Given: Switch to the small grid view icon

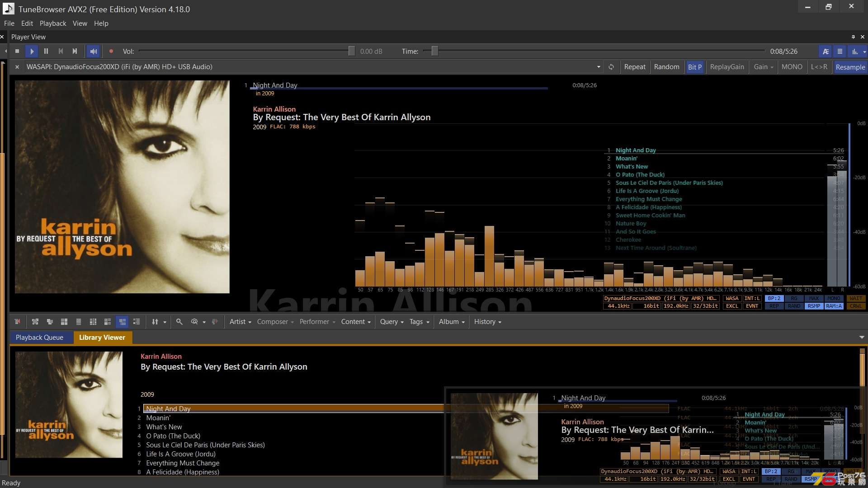Looking at the screenshot, I should tap(93, 322).
